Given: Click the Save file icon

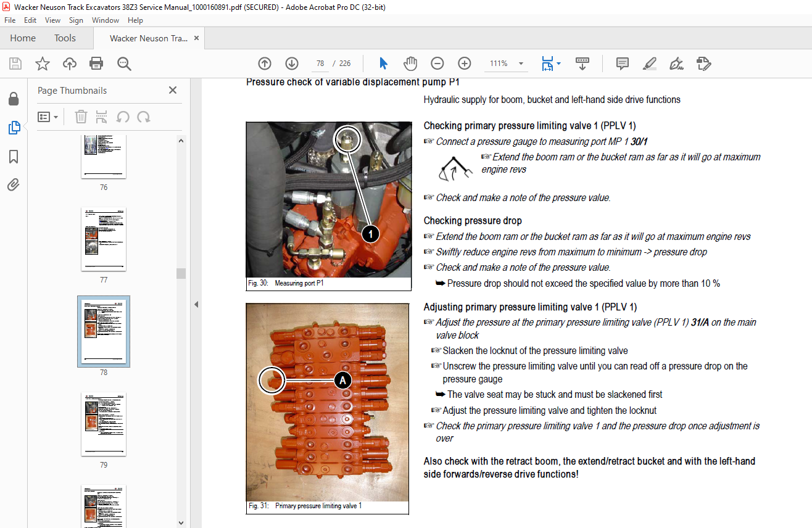Looking at the screenshot, I should pyautogui.click(x=15, y=64).
